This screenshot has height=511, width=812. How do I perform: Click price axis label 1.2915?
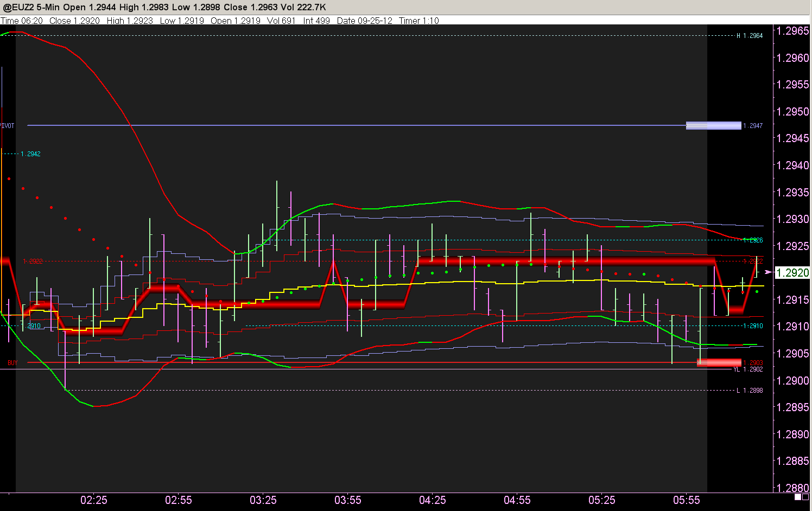coord(793,299)
